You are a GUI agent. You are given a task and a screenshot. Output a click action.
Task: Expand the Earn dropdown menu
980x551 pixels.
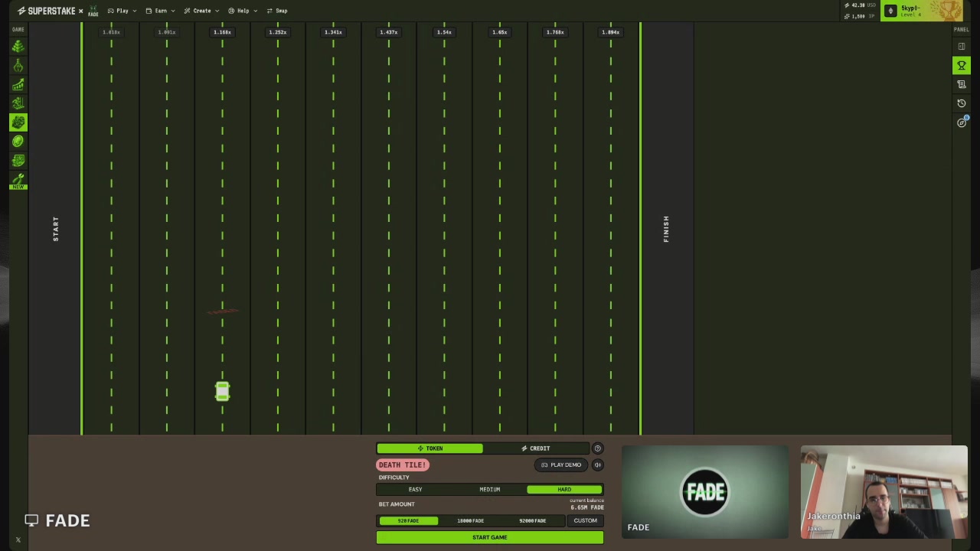(160, 11)
